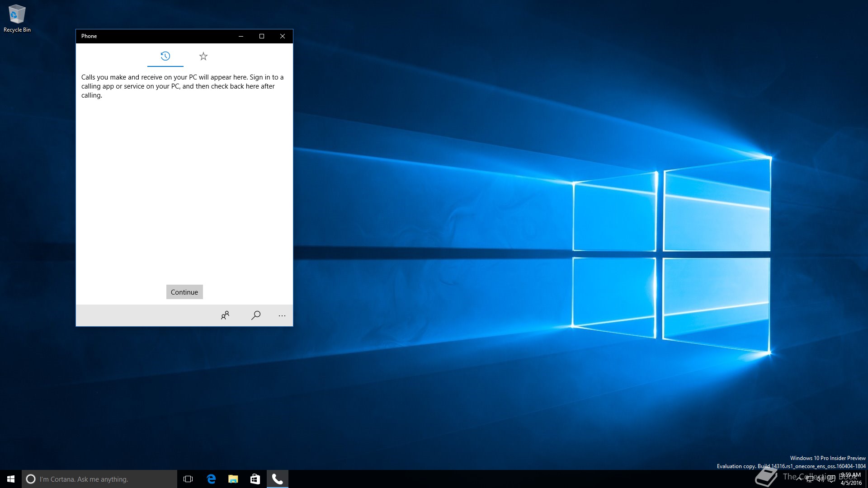Switch to the Speed dial star tab

click(x=203, y=56)
